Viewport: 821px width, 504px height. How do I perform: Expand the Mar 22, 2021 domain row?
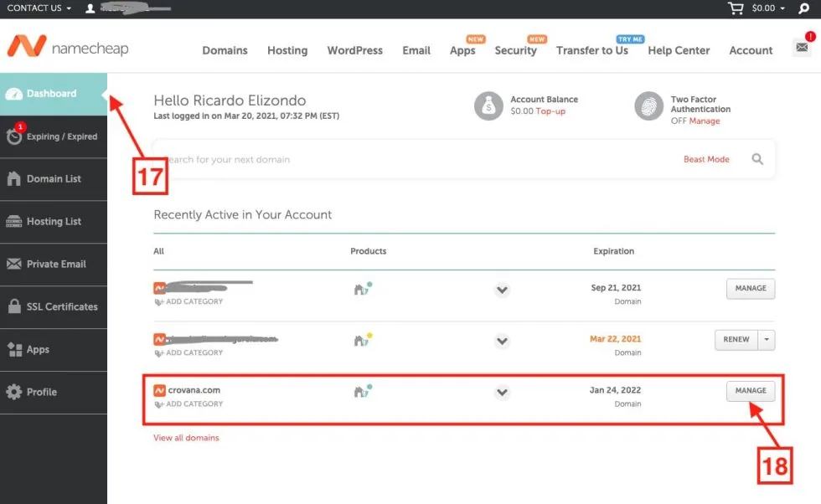(x=502, y=341)
